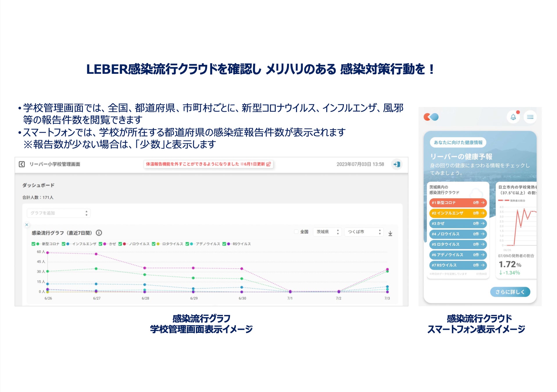557x392 pixels.
Task: Uncheck the RSウイルス legend checkbox
Action: click(x=224, y=244)
